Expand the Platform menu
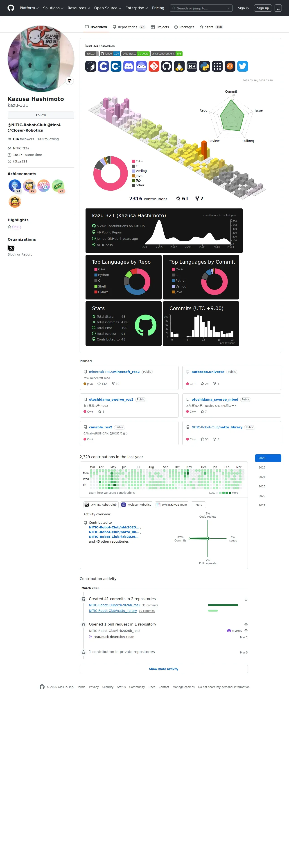This screenshot has width=289, height=868. (29, 8)
